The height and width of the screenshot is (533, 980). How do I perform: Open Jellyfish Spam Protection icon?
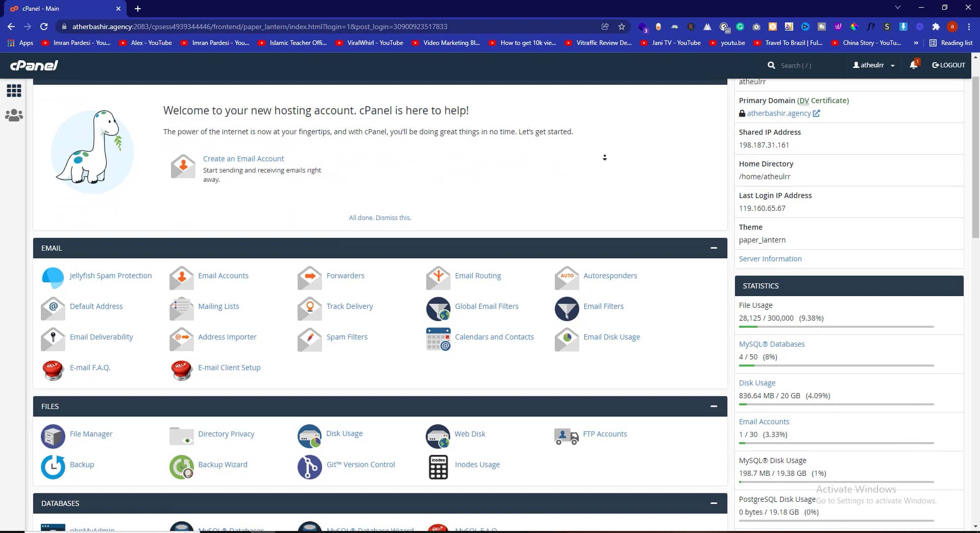coord(53,278)
